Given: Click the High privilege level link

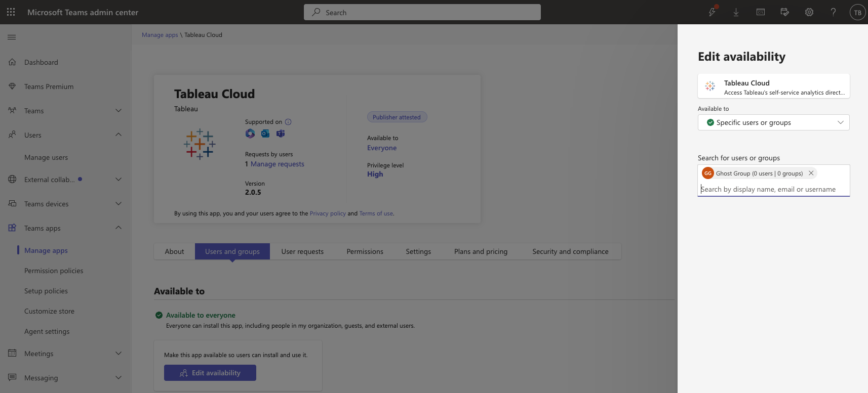Looking at the screenshot, I should point(375,174).
